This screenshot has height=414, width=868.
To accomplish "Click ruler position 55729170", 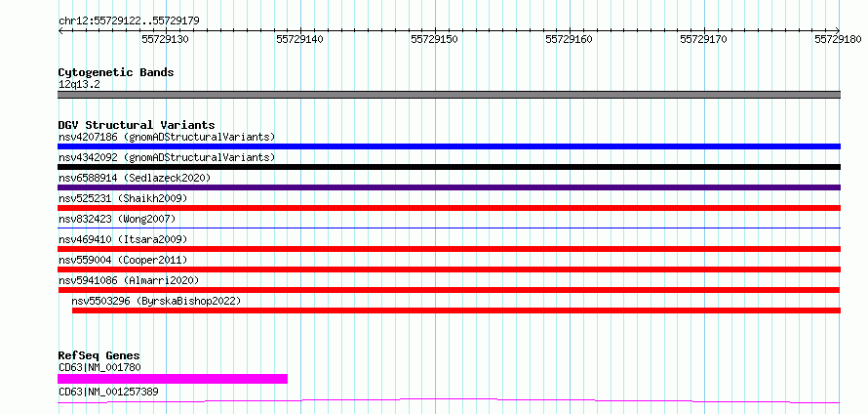I will pyautogui.click(x=703, y=39).
